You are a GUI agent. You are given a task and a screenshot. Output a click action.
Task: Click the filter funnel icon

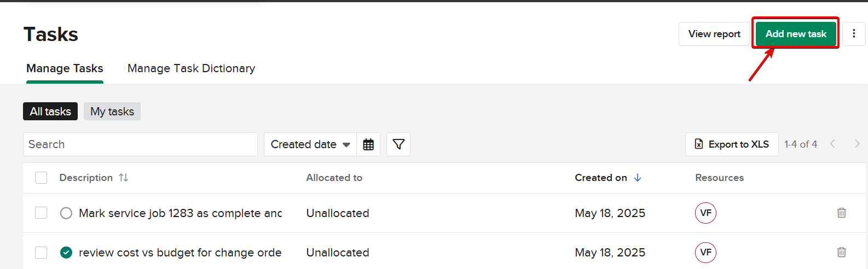tap(398, 144)
